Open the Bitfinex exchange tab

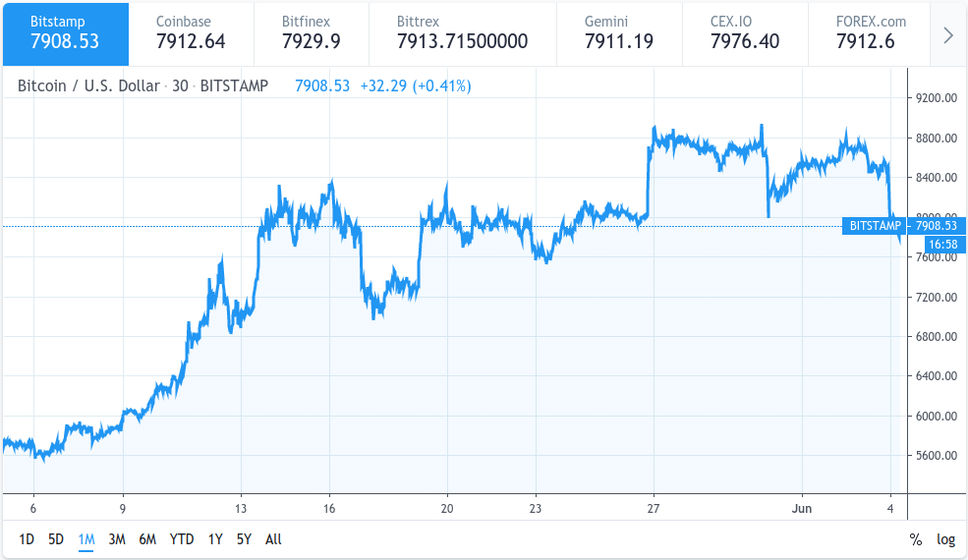(x=312, y=33)
